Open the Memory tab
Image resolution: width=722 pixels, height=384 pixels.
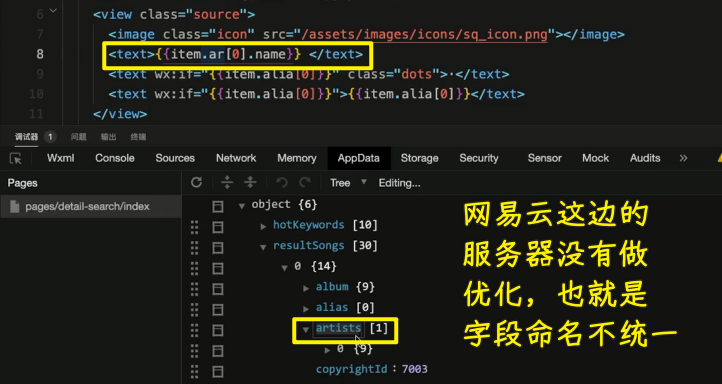[297, 158]
